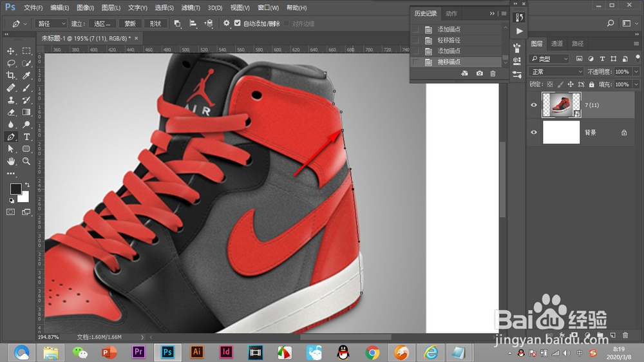The width and height of the screenshot is (644, 362).
Task: Select the Move tool
Action: [x=11, y=51]
